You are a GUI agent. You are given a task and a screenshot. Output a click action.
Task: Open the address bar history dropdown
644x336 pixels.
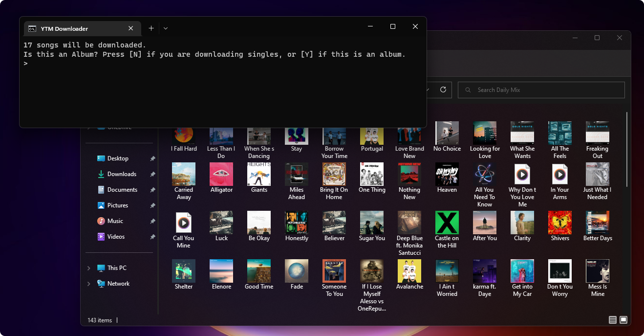(x=429, y=90)
